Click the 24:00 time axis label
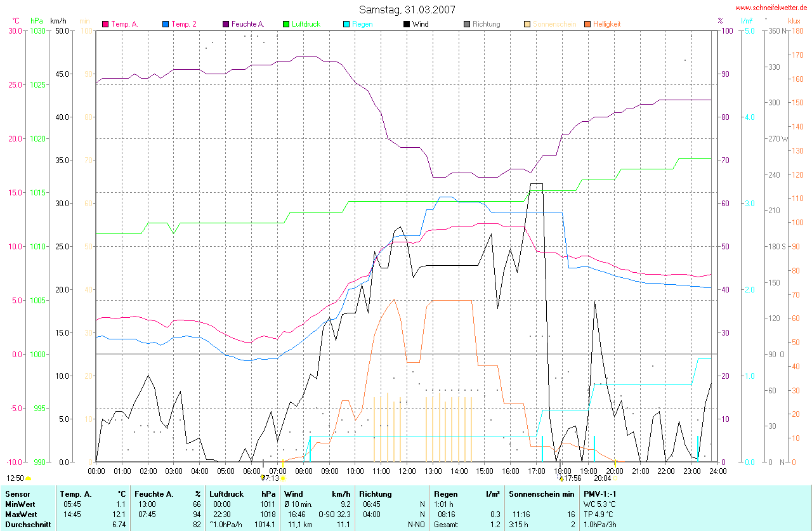 click(717, 471)
